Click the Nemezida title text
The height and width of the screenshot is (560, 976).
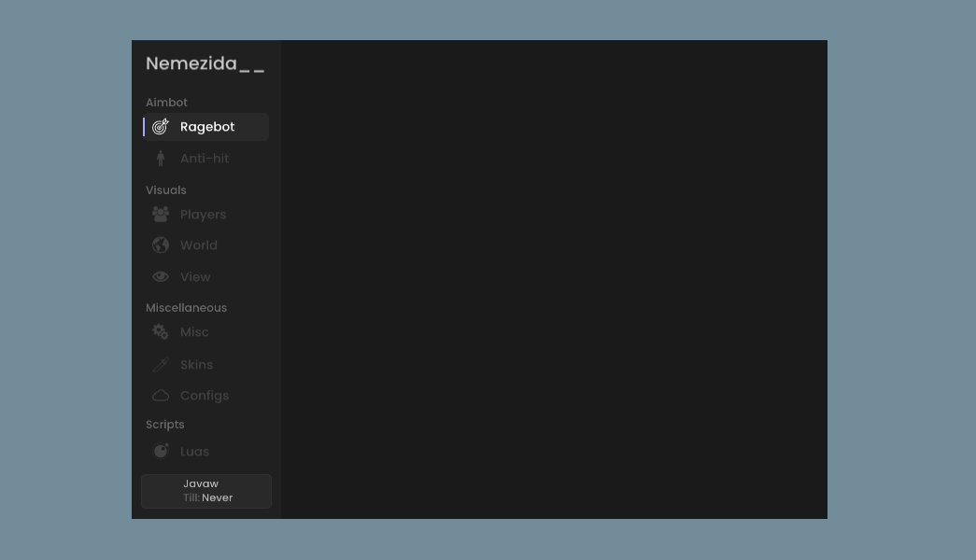coord(205,63)
